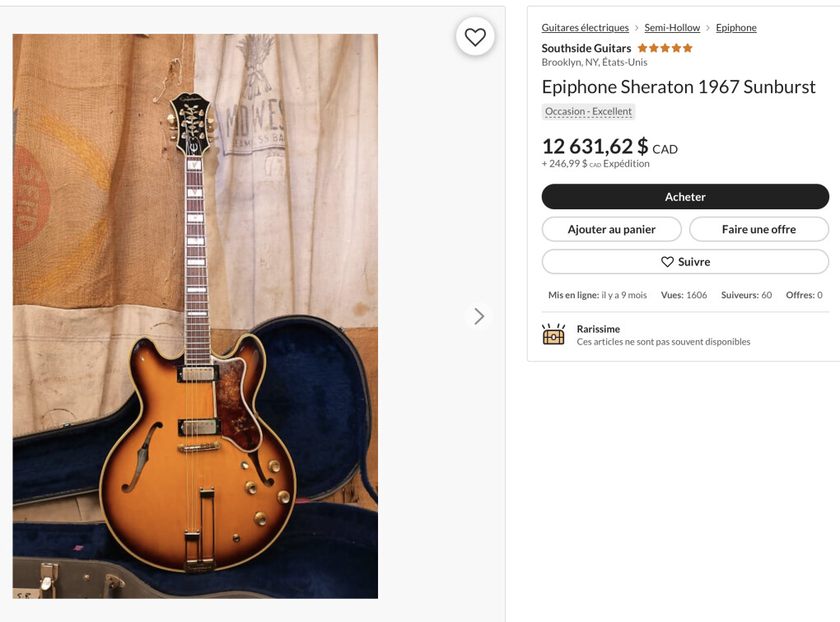Open the Guitares électriques breadcrumb

point(585,28)
